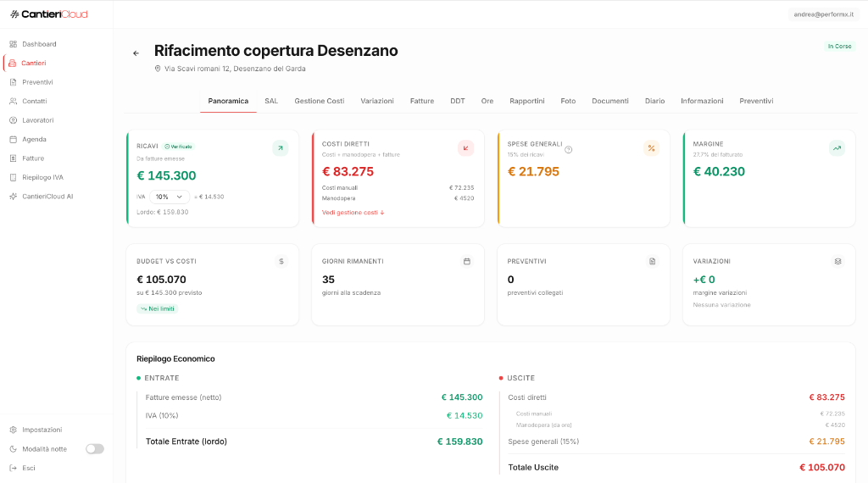This screenshot has height=483, width=868.
Task: Click the Nessuna variazione text
Action: (x=722, y=305)
